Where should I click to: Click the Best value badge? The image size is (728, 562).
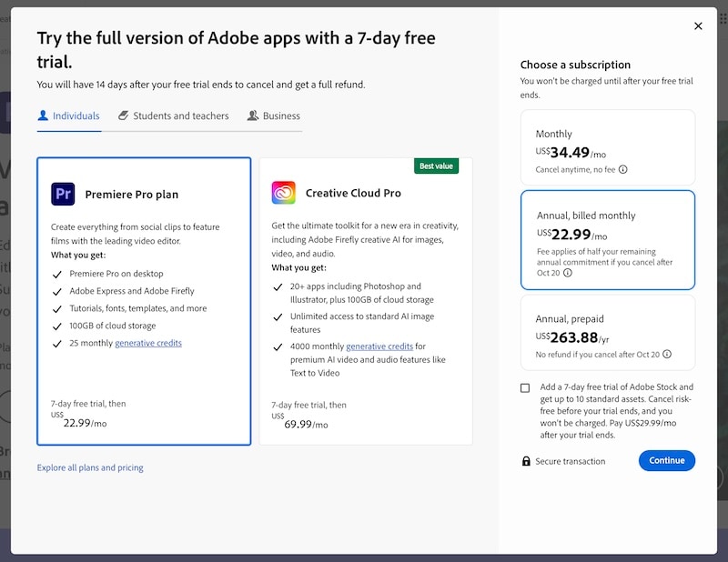[x=437, y=166]
